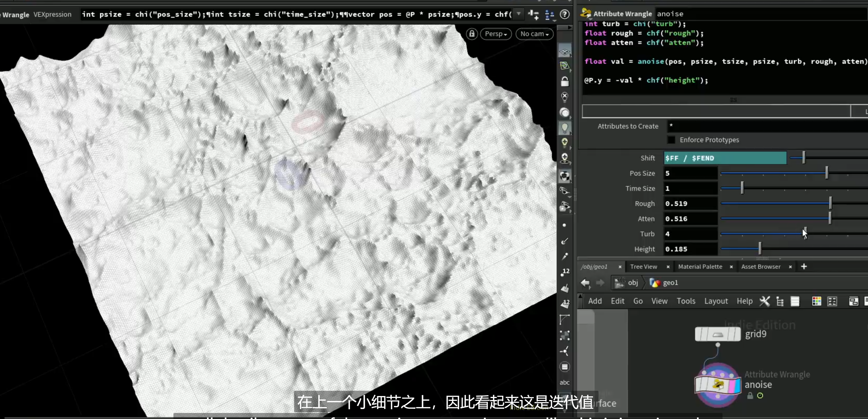Open the Go menu in network editor

[638, 301]
